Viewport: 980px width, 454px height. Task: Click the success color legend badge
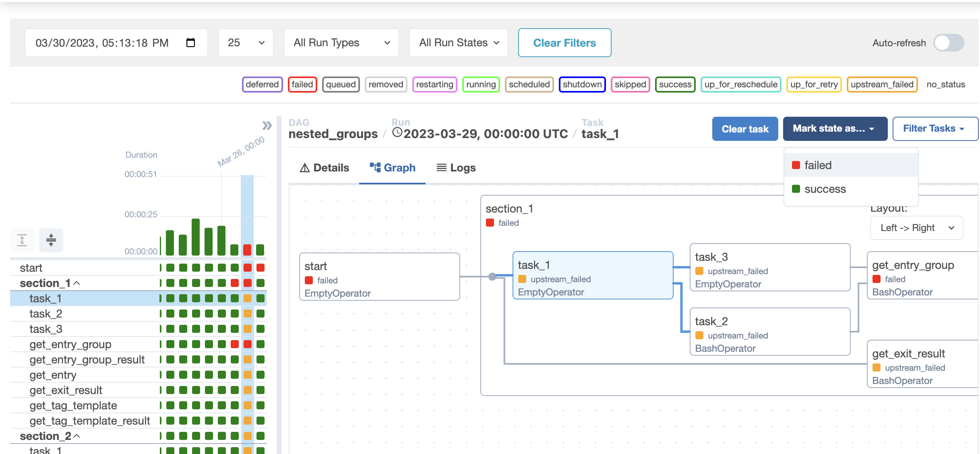(675, 85)
